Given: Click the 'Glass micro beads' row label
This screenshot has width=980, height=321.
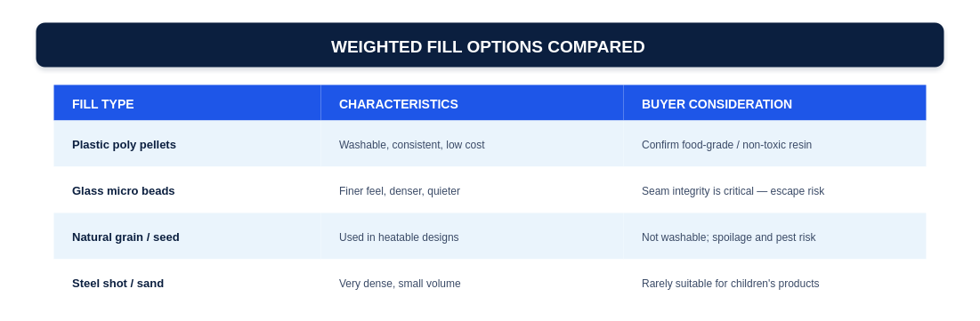Looking at the screenshot, I should coord(123,191).
